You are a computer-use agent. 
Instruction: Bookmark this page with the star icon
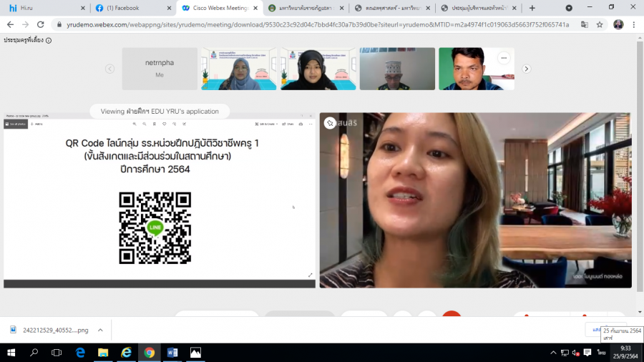pyautogui.click(x=600, y=24)
